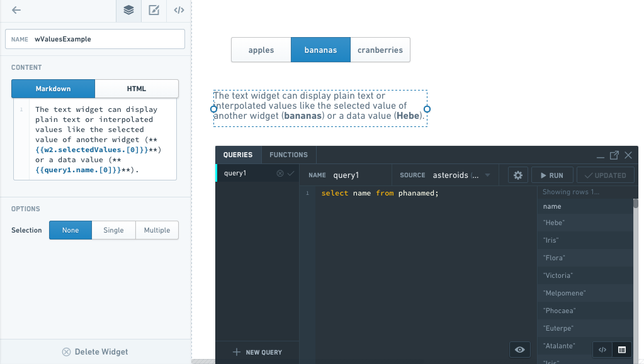Select query1 in the query list

[x=257, y=173]
